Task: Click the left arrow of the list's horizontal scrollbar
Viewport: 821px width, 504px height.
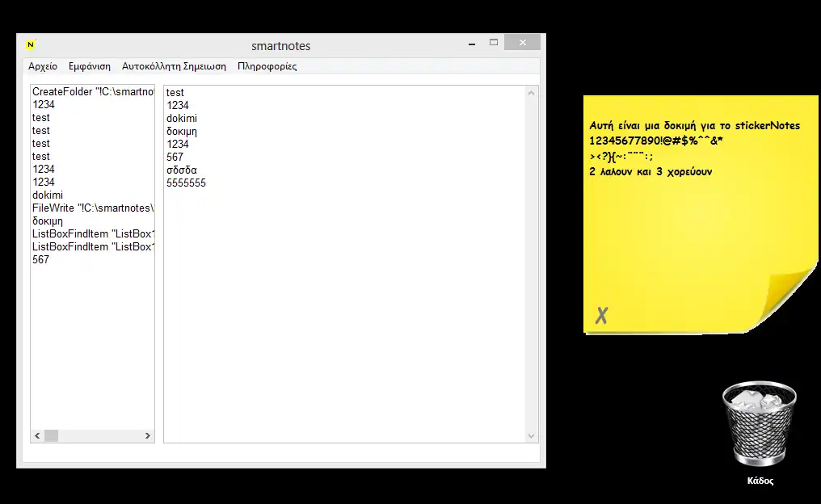Action: click(37, 435)
